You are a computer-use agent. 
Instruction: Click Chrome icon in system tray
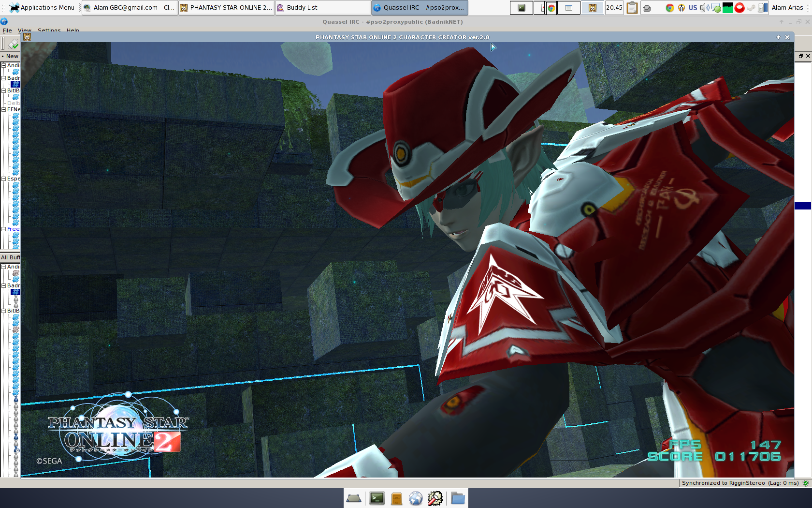[x=669, y=8]
